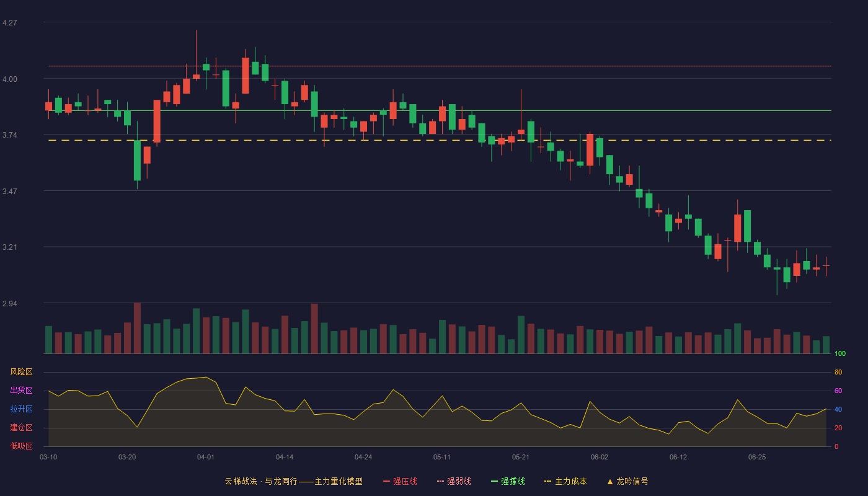Click the 06-02 date label
868x496 pixels.
(x=600, y=457)
